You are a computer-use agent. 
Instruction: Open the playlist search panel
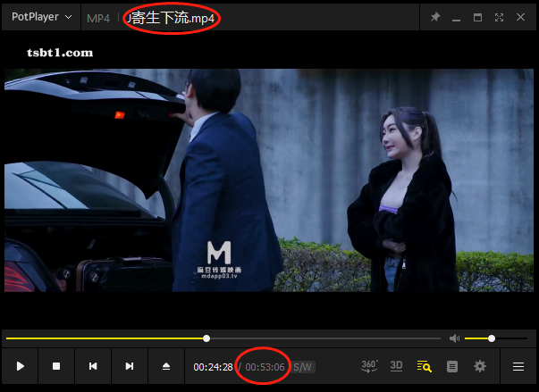pyautogui.click(x=425, y=366)
